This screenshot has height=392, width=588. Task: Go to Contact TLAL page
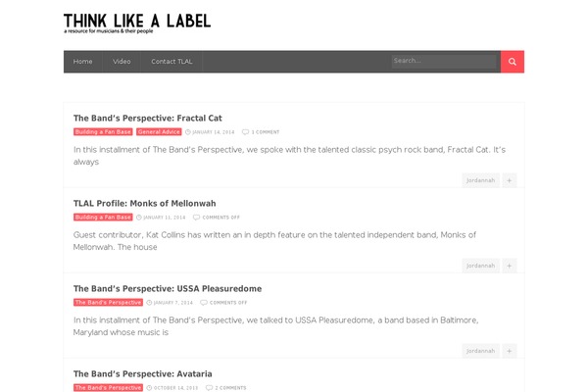(171, 62)
